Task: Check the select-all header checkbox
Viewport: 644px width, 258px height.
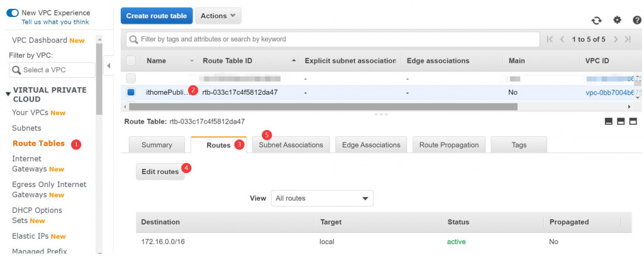Action: (x=131, y=61)
